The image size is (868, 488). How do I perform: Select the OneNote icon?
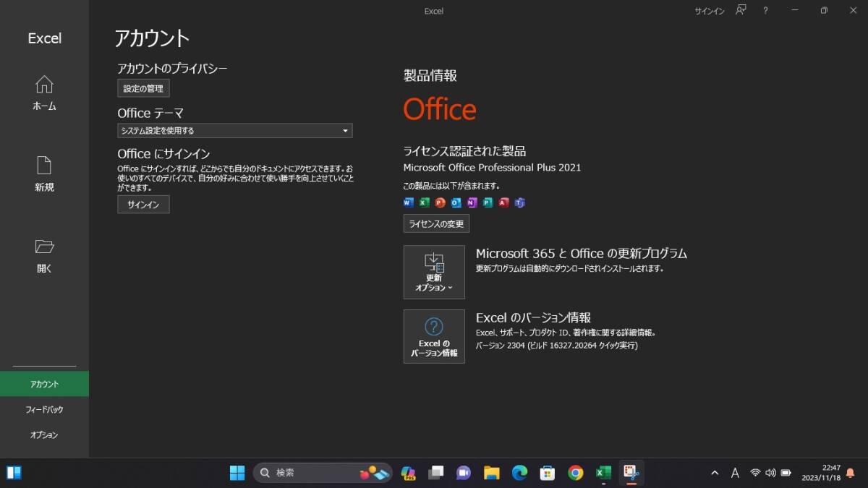(x=472, y=202)
